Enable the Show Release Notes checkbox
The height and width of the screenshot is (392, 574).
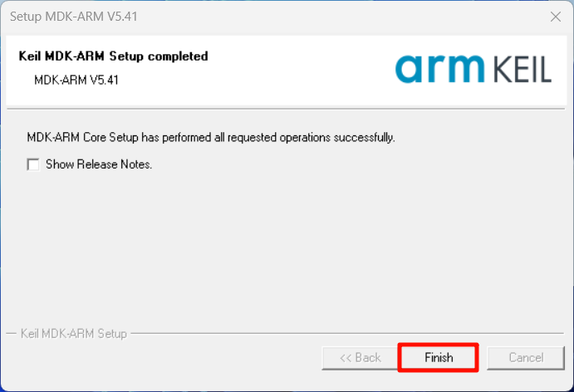pyautogui.click(x=33, y=164)
